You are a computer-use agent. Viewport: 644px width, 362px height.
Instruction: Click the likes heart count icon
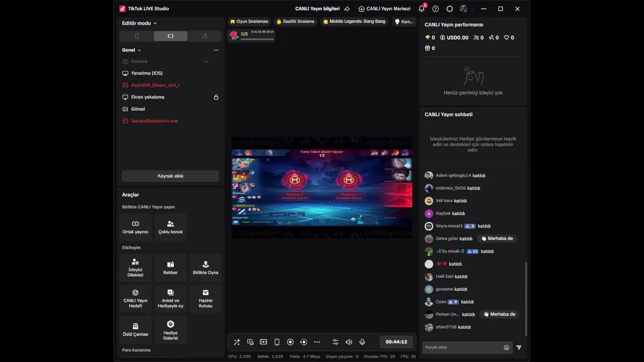(507, 38)
